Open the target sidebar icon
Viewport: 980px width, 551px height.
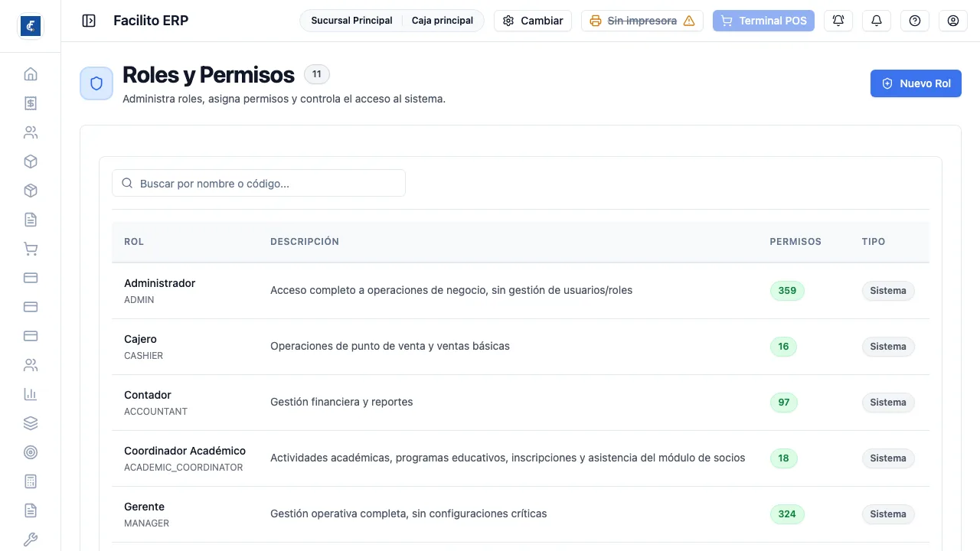pos(31,452)
